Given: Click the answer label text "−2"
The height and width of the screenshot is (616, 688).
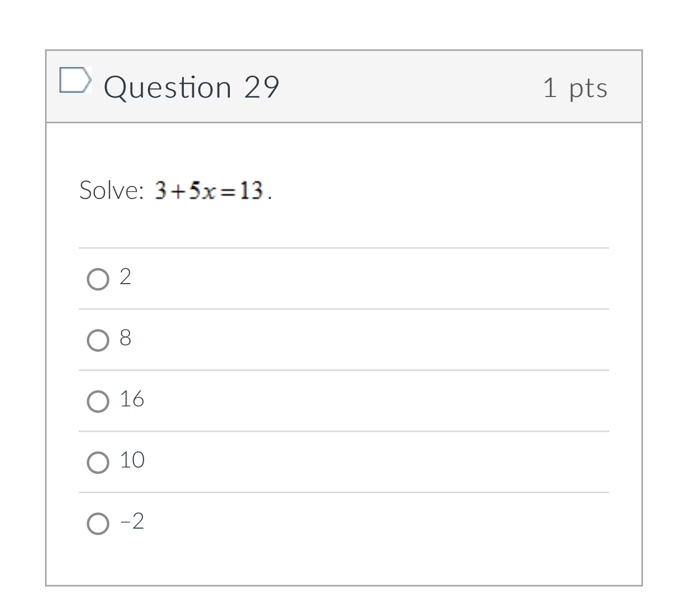Looking at the screenshot, I should [x=132, y=522].
